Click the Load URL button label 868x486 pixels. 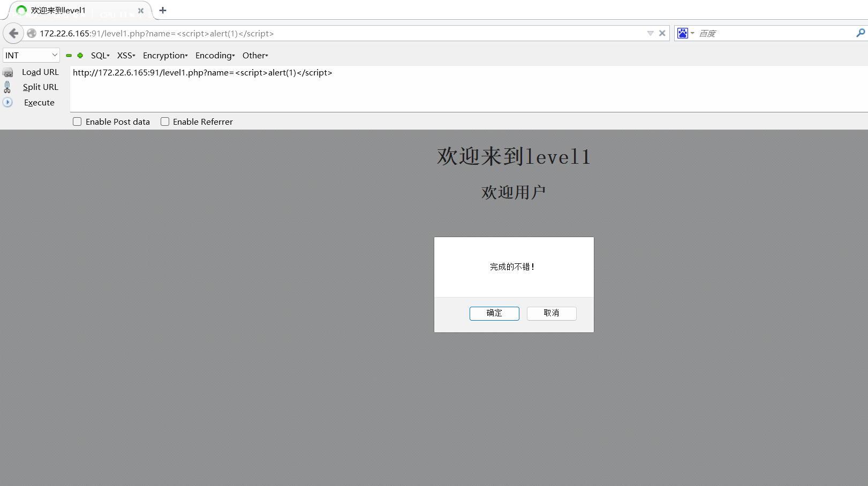[x=40, y=72]
